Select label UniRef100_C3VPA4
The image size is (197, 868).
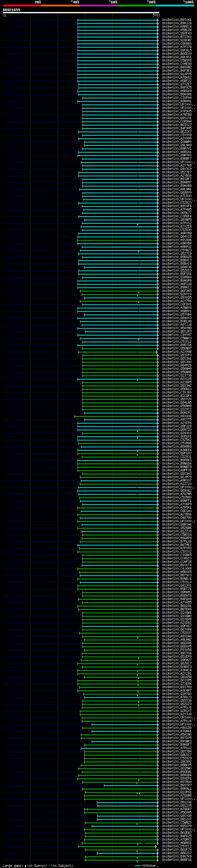tap(176, 98)
